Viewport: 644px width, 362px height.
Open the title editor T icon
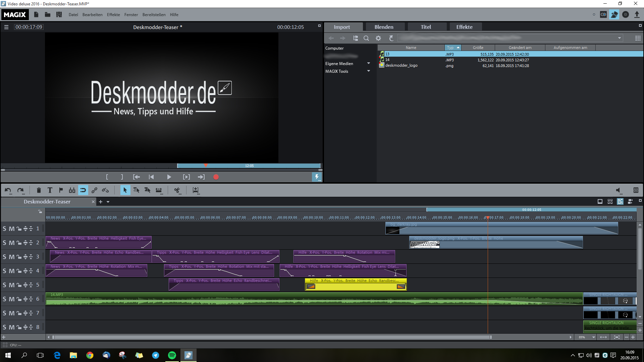[x=50, y=190]
